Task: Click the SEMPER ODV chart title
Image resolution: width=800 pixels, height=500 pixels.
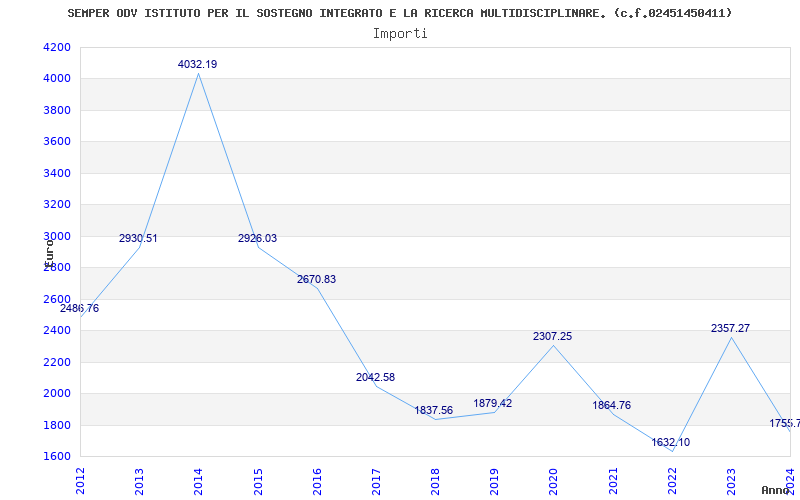Action: click(x=400, y=13)
